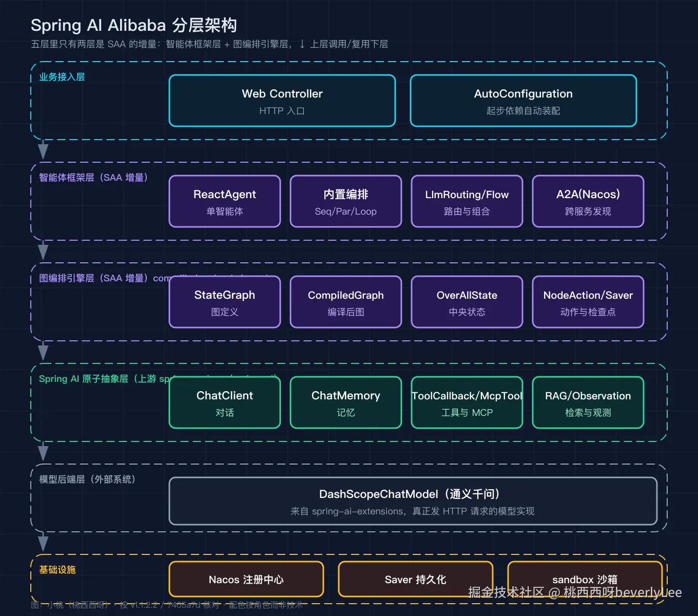Select the NodeAction/Saver box
Viewport: 698px width, 616px height.
pyautogui.click(x=588, y=302)
